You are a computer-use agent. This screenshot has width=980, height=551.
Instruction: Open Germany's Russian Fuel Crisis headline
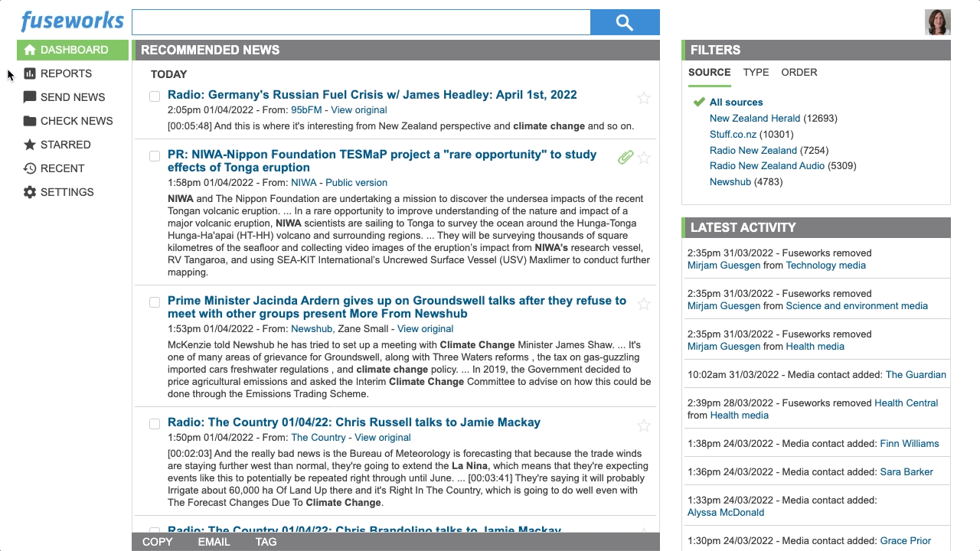pos(372,95)
